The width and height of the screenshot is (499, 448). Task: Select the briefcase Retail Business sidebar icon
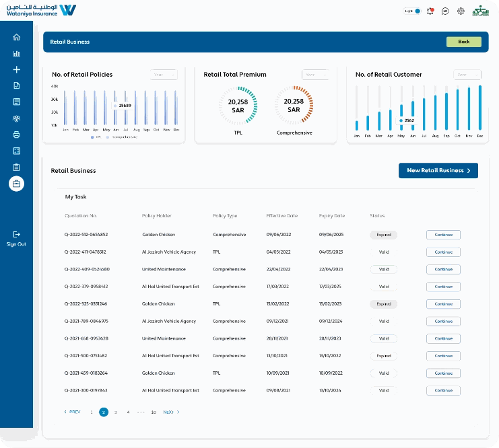(17, 184)
